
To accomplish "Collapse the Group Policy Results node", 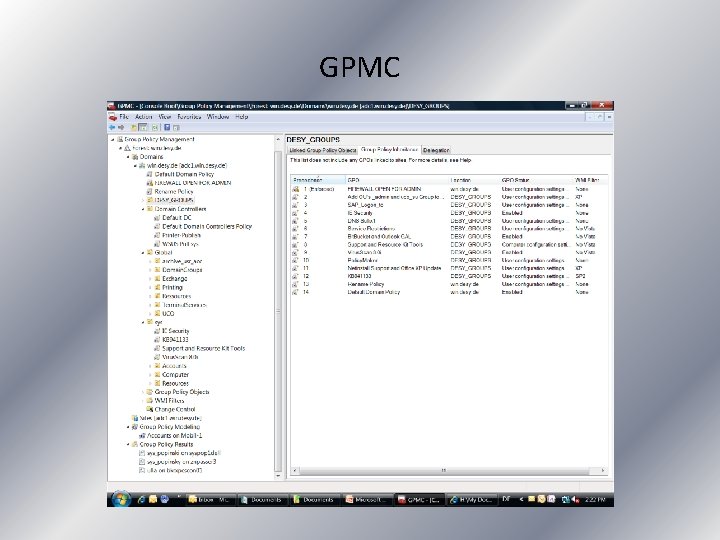I will [128, 444].
